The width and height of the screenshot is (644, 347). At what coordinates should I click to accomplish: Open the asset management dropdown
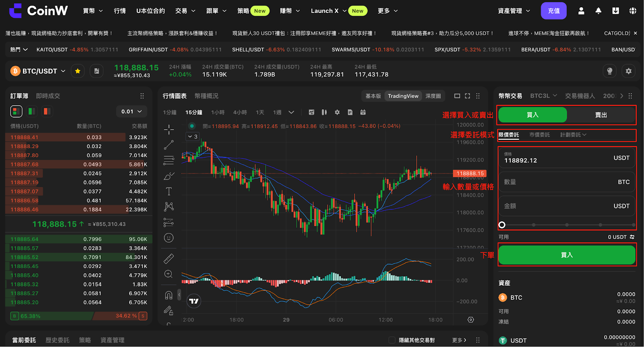[x=514, y=11]
